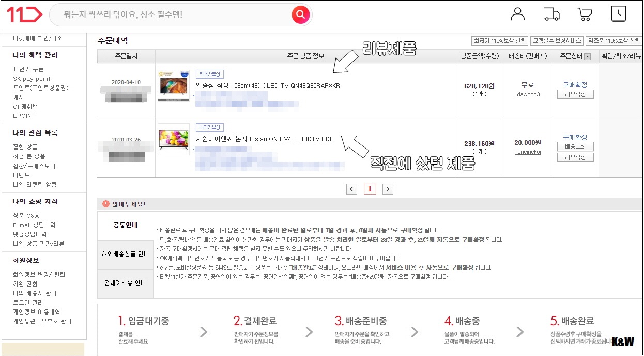
Task: Open 회원 전환 menu
Action: click(25, 284)
